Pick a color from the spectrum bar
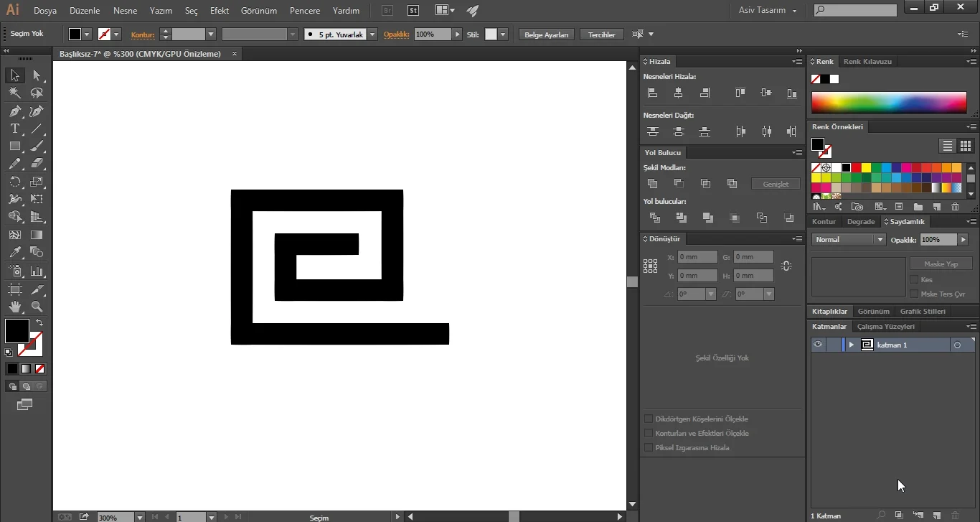This screenshot has height=522, width=980. [889, 103]
